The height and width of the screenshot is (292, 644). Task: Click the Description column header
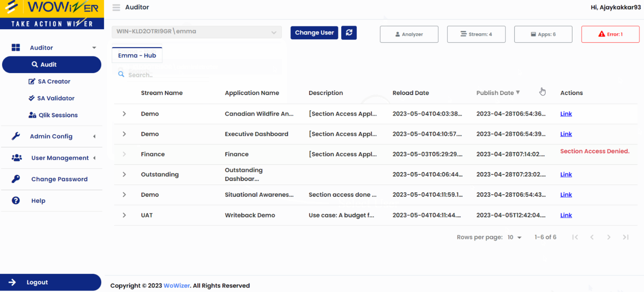tap(326, 93)
